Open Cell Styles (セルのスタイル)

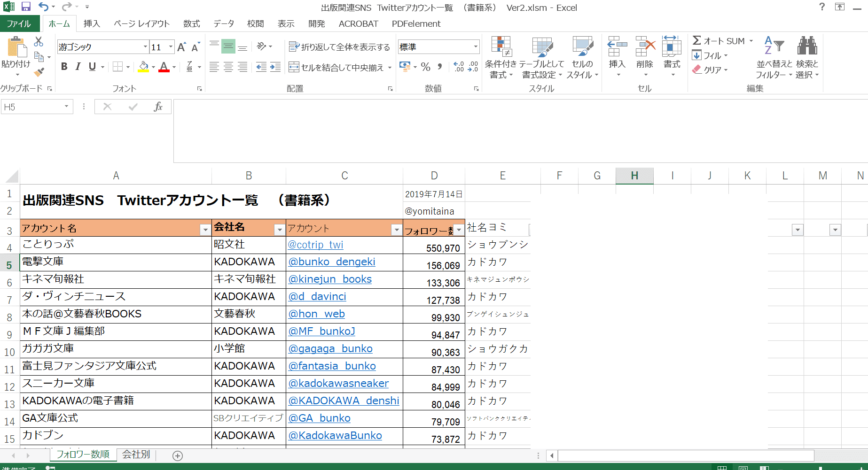pos(582,57)
